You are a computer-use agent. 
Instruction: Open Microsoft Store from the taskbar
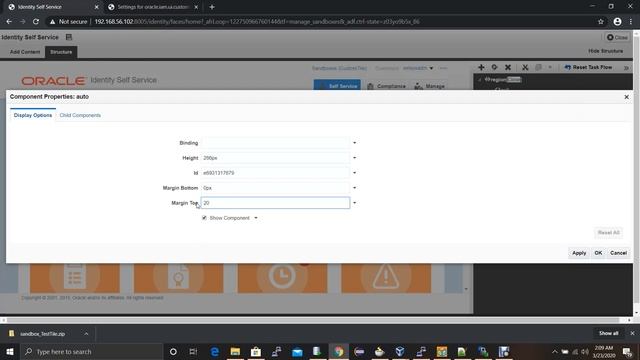256,352
